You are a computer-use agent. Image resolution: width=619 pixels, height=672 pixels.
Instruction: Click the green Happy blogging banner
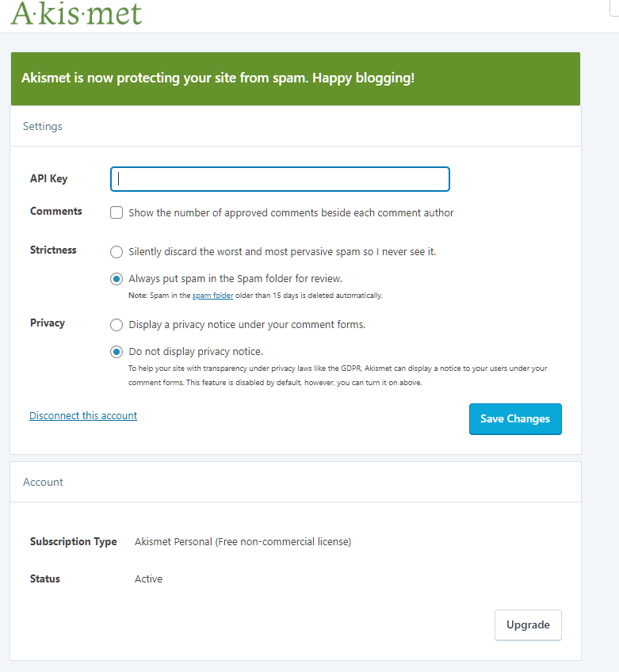click(296, 79)
